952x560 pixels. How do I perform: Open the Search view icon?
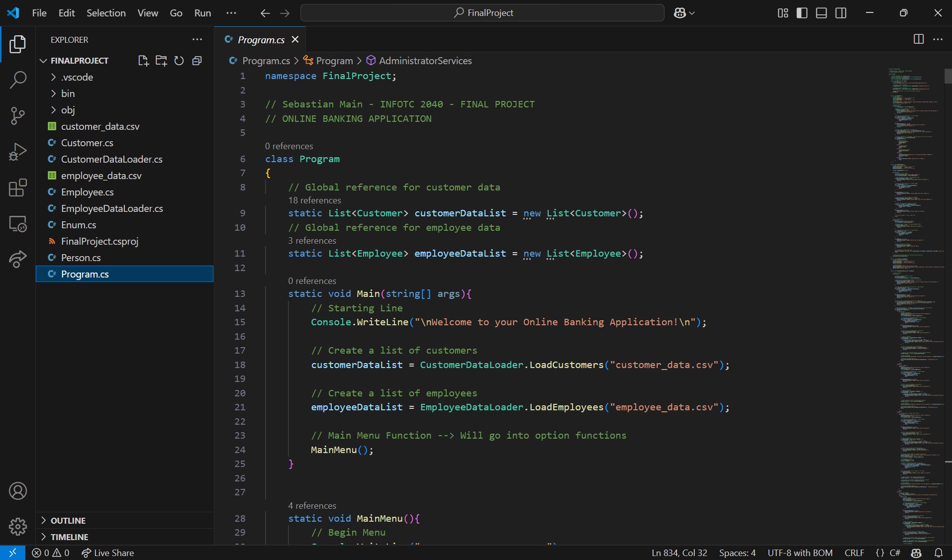[17, 80]
